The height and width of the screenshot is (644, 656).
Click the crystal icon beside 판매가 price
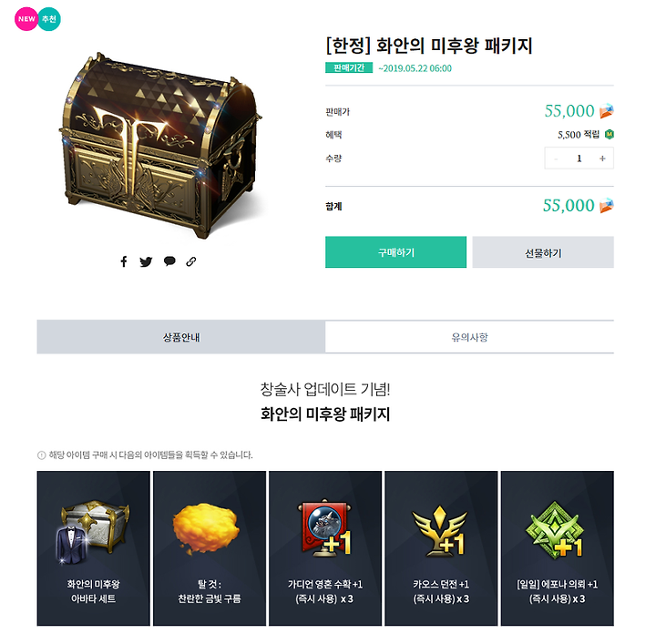click(606, 111)
